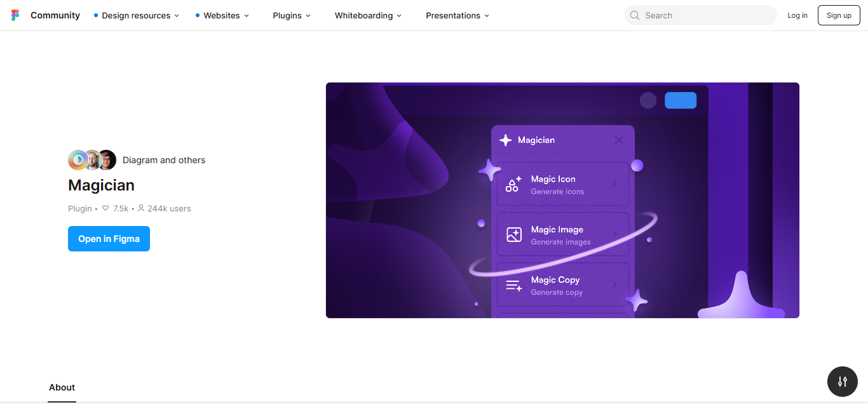The height and width of the screenshot is (407, 868).
Task: Expand the Presentations menu
Action: coord(458,15)
